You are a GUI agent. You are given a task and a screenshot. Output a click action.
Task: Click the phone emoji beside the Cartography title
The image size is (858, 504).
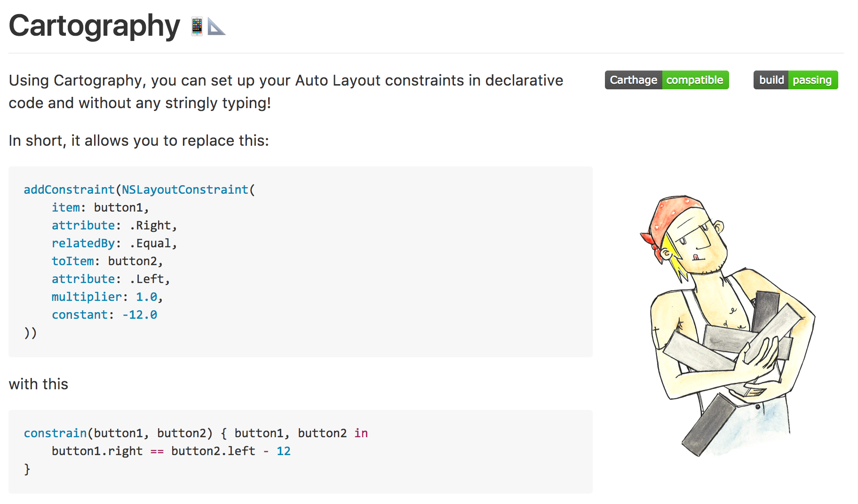tap(197, 26)
